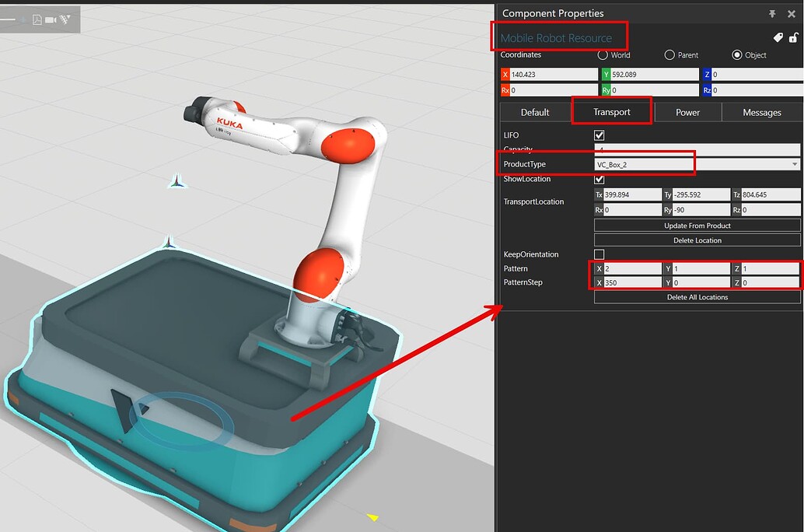Select the red Rx rotation label
804x532 pixels.
(x=504, y=89)
